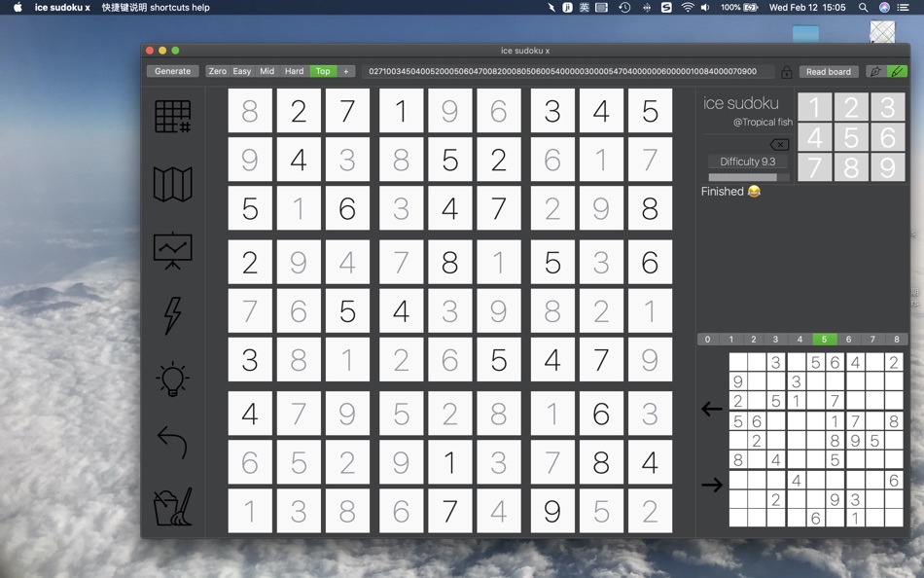Click the puzzle string input field
This screenshot has height=578, width=924.
[567, 71]
